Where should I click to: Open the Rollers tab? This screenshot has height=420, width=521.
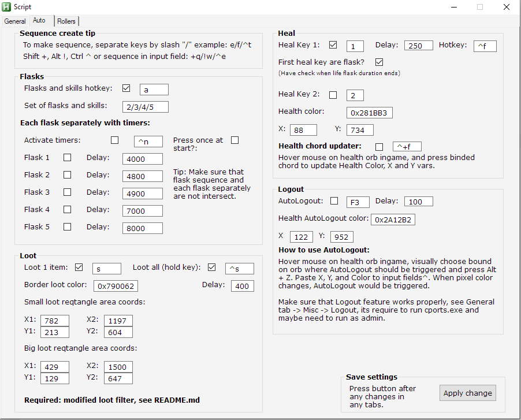[66, 21]
